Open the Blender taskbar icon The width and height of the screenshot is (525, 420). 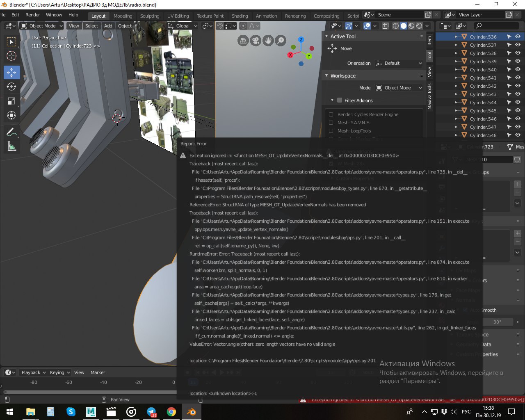192,412
